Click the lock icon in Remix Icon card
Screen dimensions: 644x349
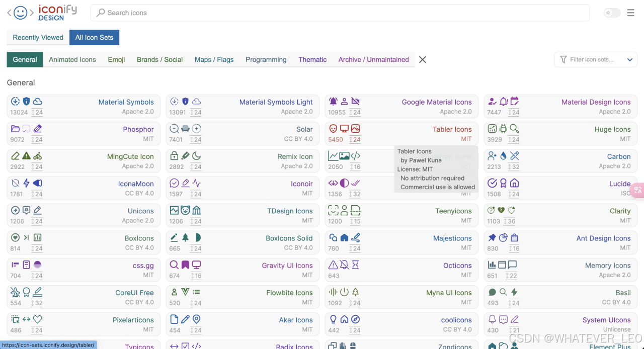(174, 156)
